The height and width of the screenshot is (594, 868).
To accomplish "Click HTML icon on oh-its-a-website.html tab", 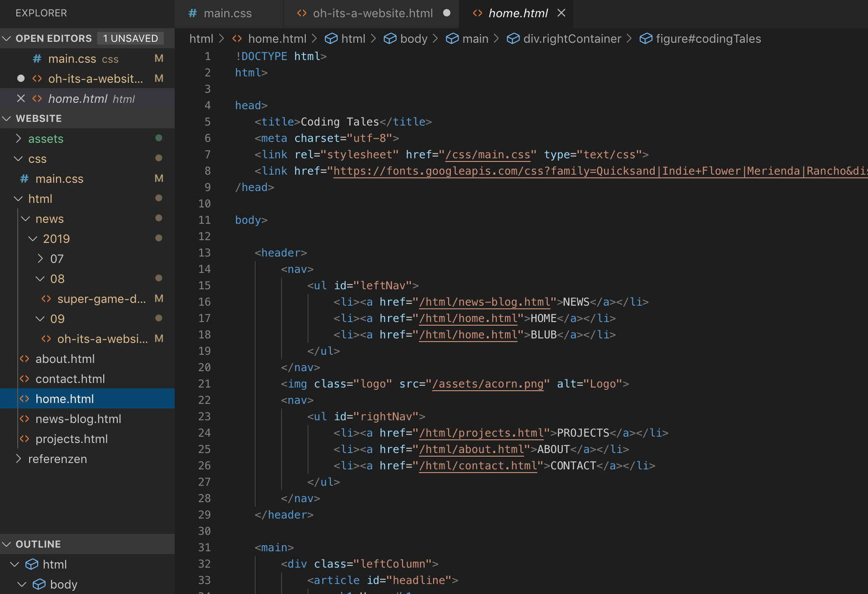I will pyautogui.click(x=302, y=13).
